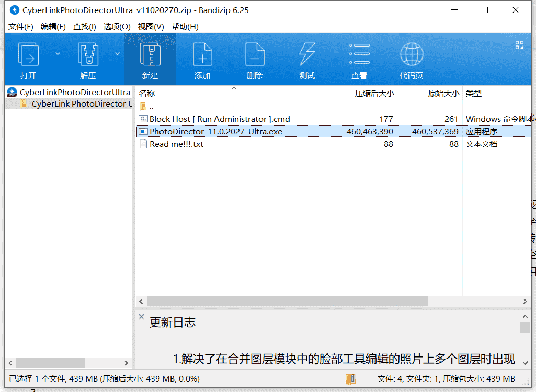Close the changelog panel with the X
536x392 pixels.
click(142, 317)
